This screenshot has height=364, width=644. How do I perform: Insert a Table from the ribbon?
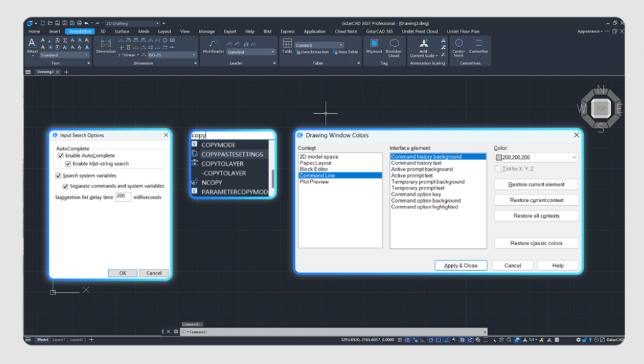(287, 46)
